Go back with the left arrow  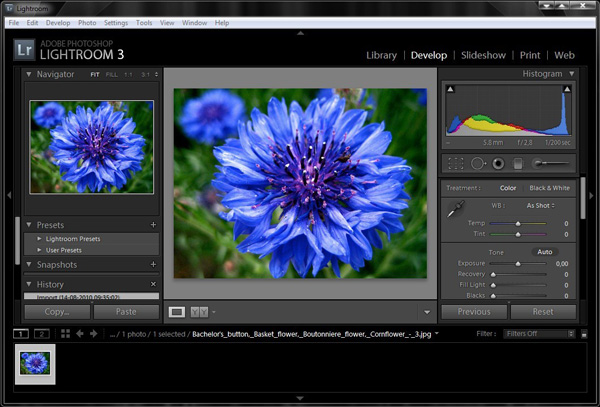pos(80,334)
